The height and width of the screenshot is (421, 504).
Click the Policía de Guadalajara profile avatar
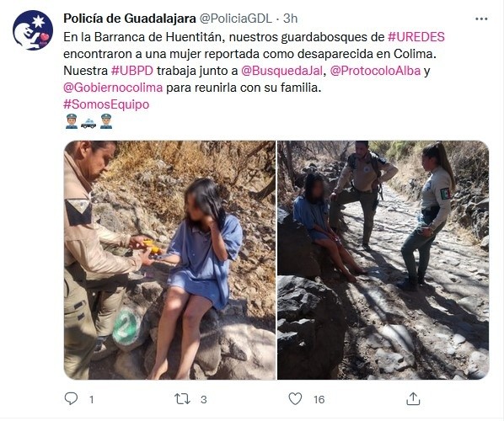[x=33, y=30]
